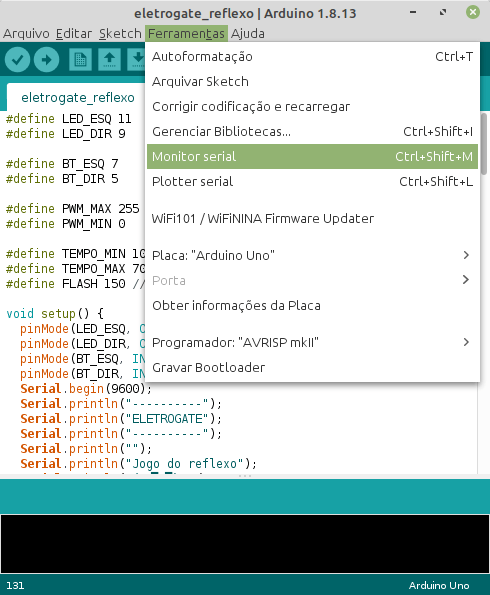
Task: Click the line "#define PWM_MAX 255"
Action: pyautogui.click(x=72, y=209)
